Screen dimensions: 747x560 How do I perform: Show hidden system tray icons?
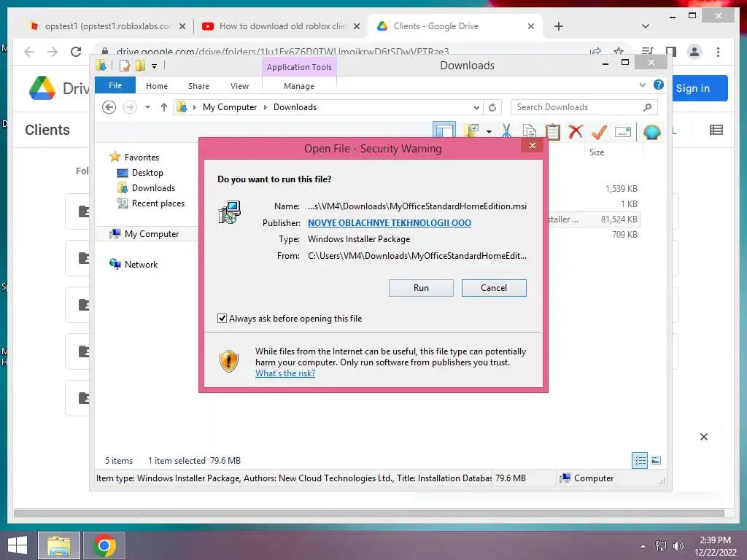click(643, 546)
